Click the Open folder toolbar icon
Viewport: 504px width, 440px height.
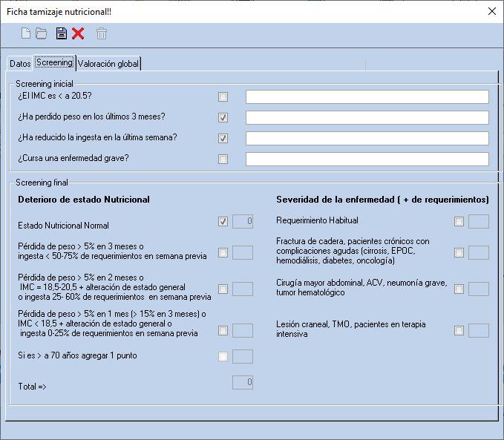point(41,33)
